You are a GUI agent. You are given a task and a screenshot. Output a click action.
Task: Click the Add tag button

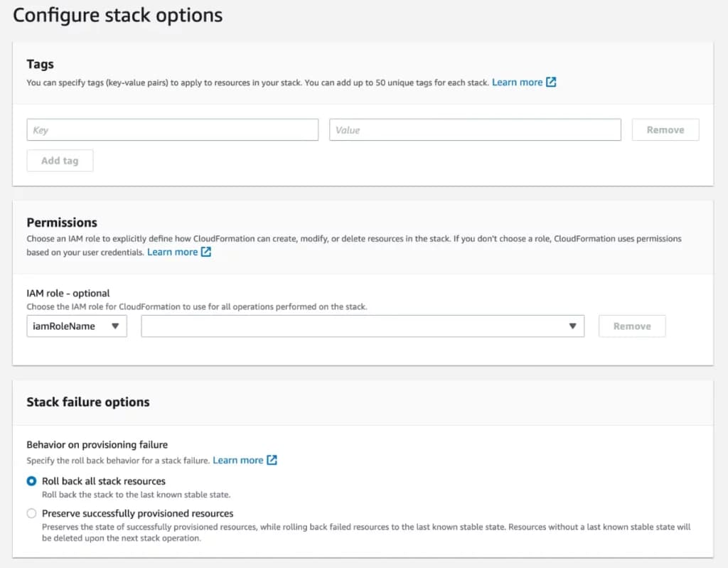point(60,161)
